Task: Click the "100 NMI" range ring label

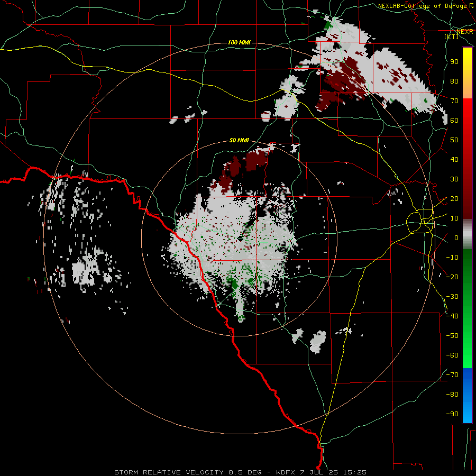Action: (x=239, y=42)
